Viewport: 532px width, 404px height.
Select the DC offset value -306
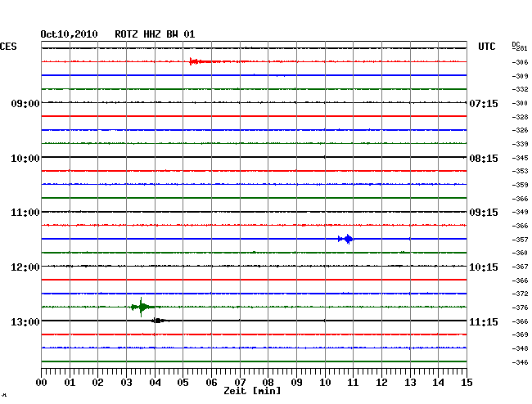[520, 62]
